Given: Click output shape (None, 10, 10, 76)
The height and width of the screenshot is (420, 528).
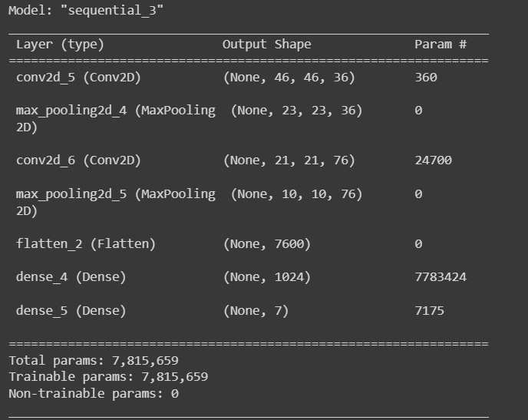Looking at the screenshot, I should [x=297, y=194].
